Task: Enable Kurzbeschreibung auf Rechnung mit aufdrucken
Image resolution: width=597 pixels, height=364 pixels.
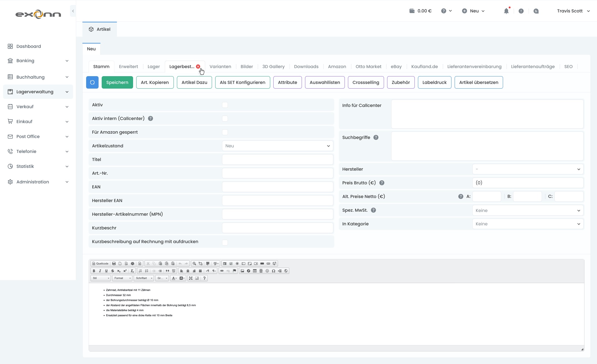Action: (x=225, y=242)
